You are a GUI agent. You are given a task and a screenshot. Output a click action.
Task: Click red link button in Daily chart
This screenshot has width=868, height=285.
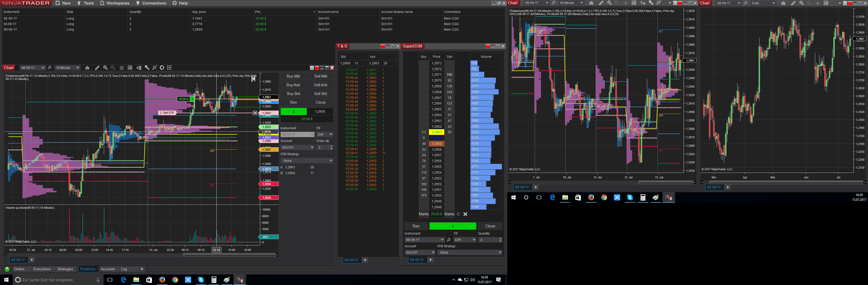pyautogui.click(x=850, y=3)
